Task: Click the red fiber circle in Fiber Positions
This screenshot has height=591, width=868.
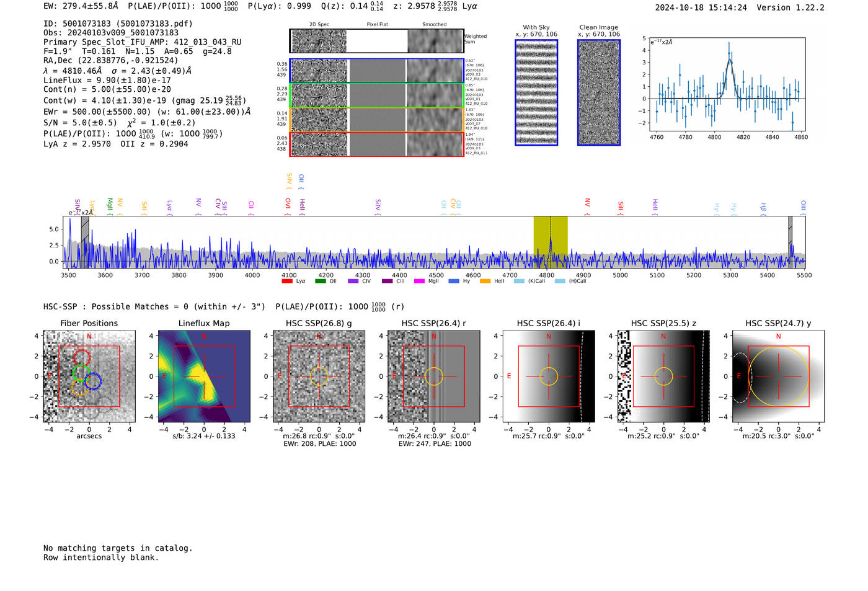Action: (82, 357)
